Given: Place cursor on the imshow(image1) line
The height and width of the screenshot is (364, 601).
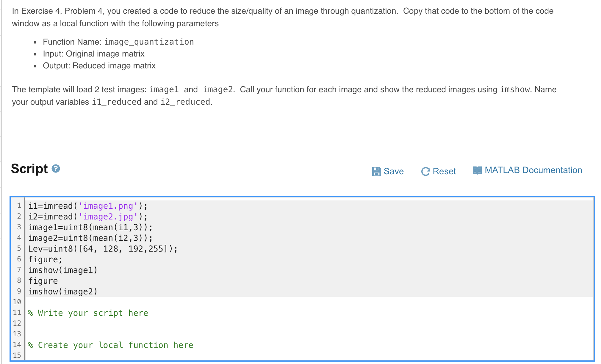Looking at the screenshot, I should pos(62,270).
